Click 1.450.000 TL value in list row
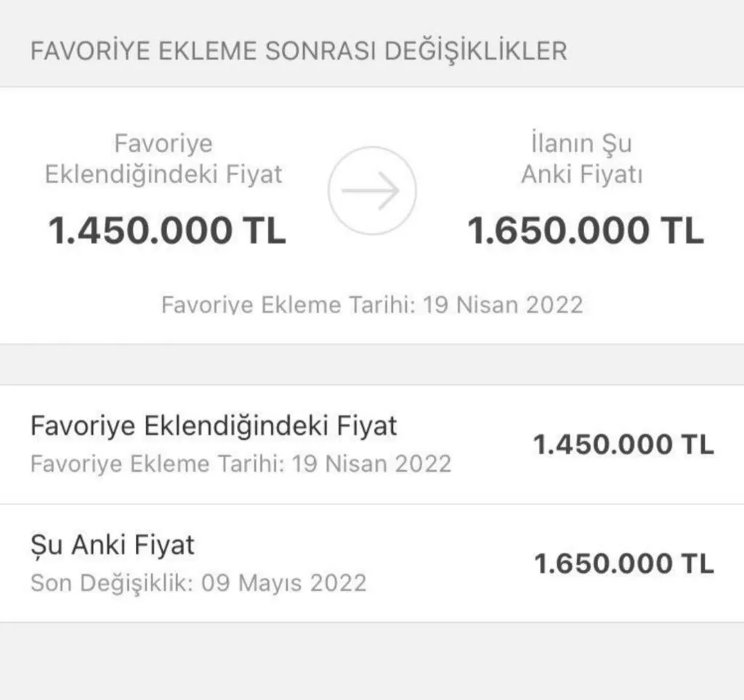 point(623,444)
